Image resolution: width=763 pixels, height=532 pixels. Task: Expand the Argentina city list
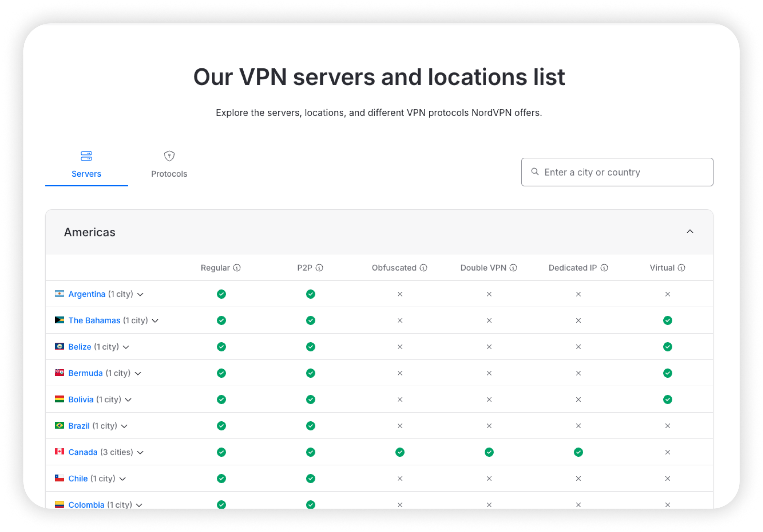coord(141,295)
